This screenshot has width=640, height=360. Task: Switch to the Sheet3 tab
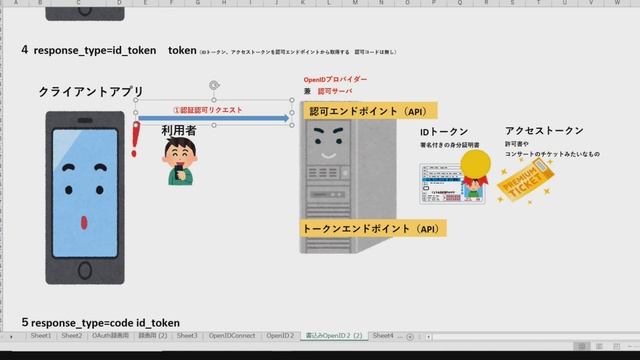coord(187,336)
